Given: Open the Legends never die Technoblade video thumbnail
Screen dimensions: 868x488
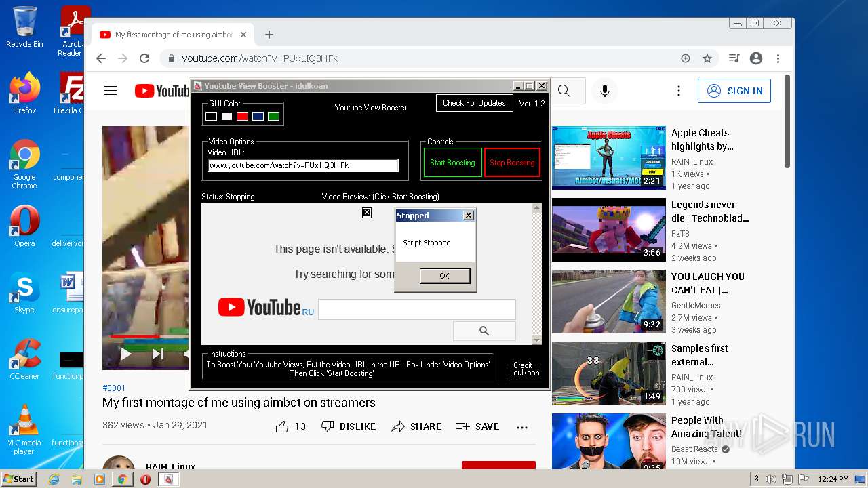Looking at the screenshot, I should pos(609,230).
